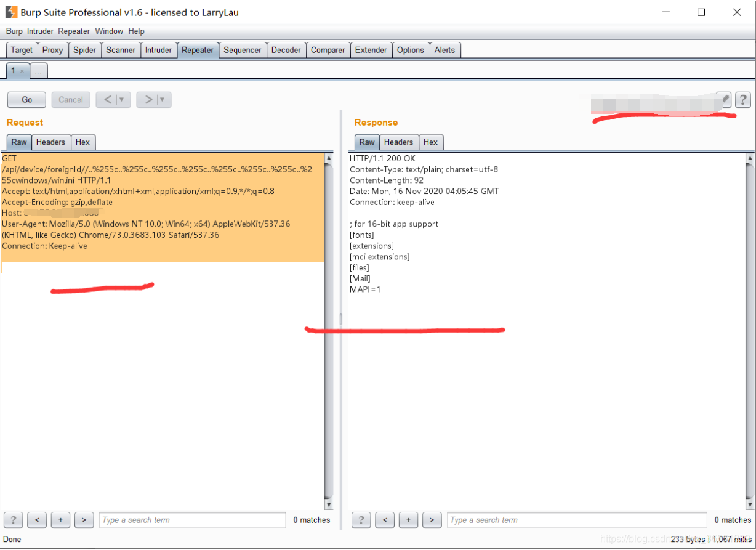Click the Cancel button
The width and height of the screenshot is (756, 550).
point(71,100)
